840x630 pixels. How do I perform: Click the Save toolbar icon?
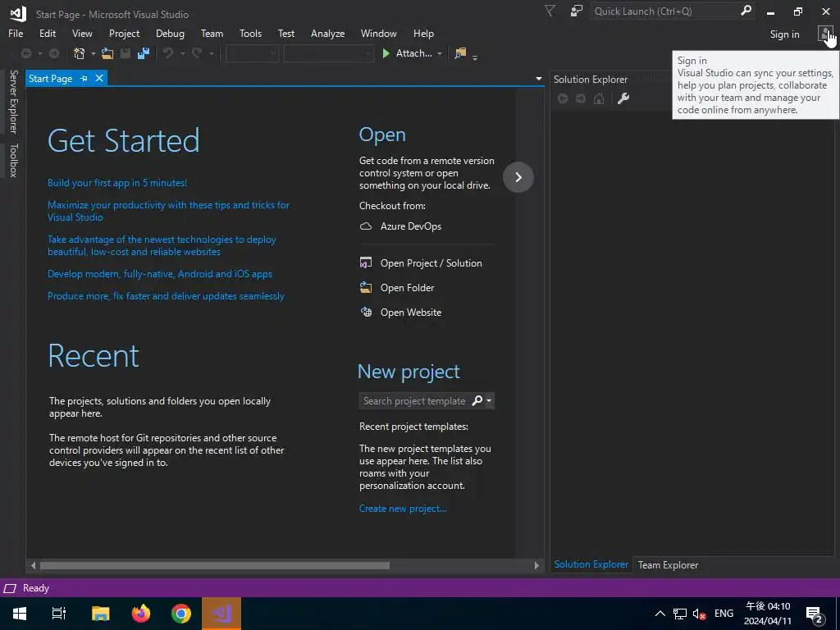[126, 53]
